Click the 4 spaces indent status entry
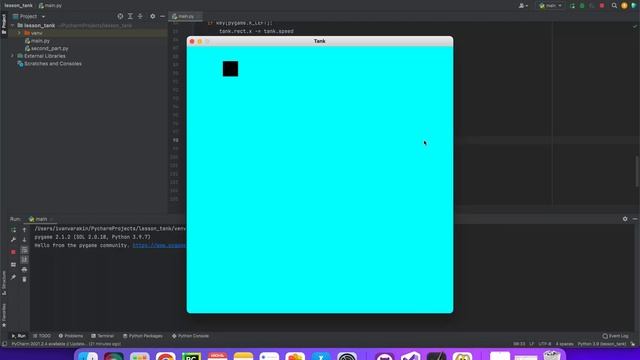The image size is (640, 360). [x=564, y=344]
